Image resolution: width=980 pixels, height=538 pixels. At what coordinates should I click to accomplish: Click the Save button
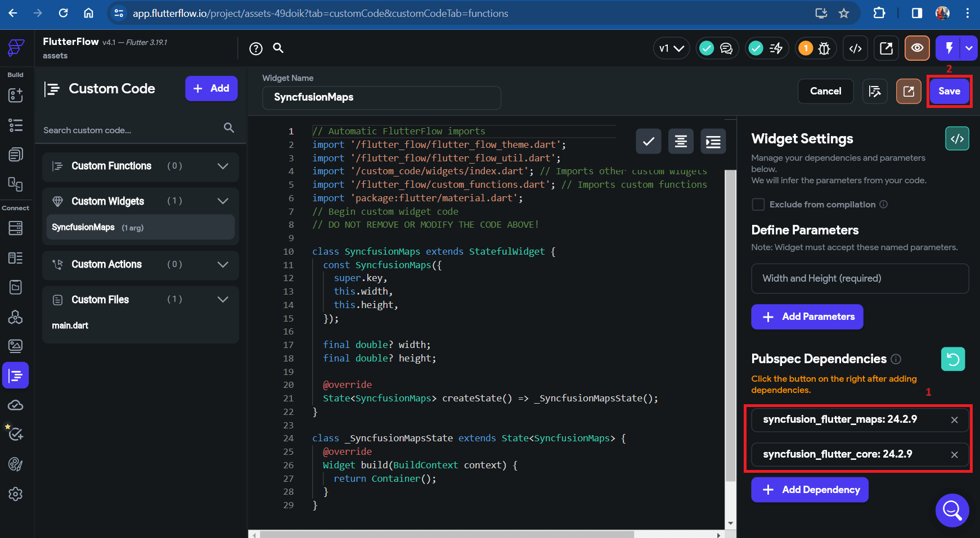949,91
